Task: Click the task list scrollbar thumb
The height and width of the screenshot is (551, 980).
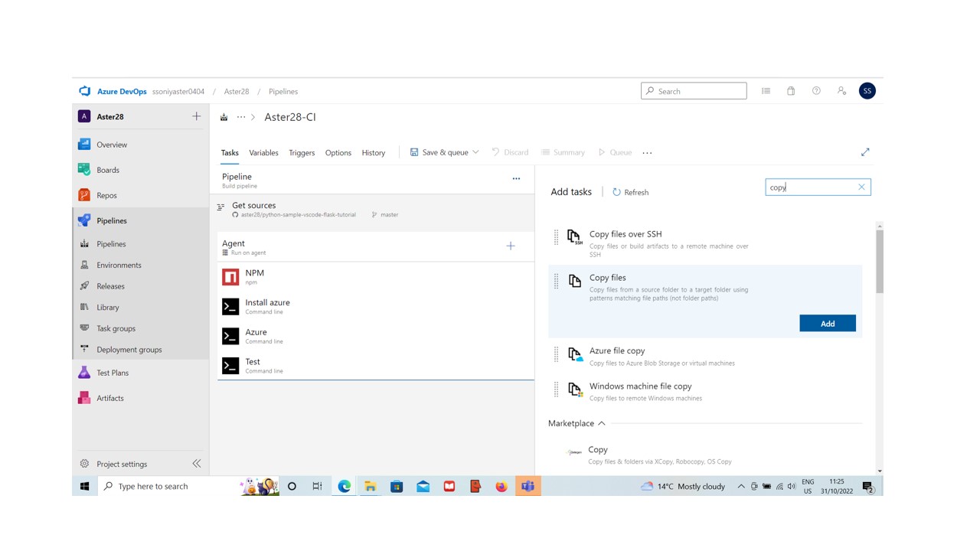Action: pyautogui.click(x=880, y=262)
